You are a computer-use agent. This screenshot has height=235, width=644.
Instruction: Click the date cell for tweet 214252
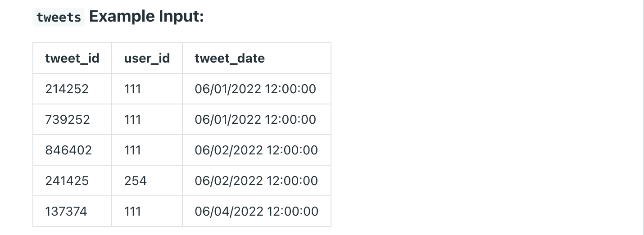pyautogui.click(x=255, y=89)
